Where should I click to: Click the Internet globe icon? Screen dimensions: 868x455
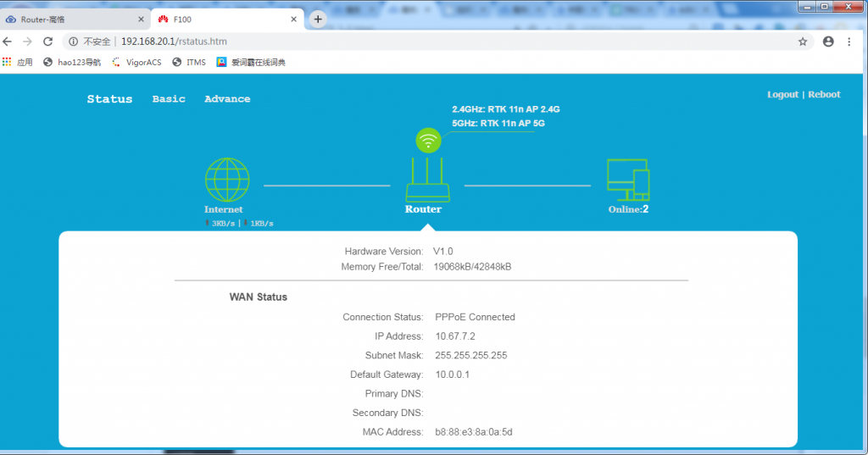[227, 179]
